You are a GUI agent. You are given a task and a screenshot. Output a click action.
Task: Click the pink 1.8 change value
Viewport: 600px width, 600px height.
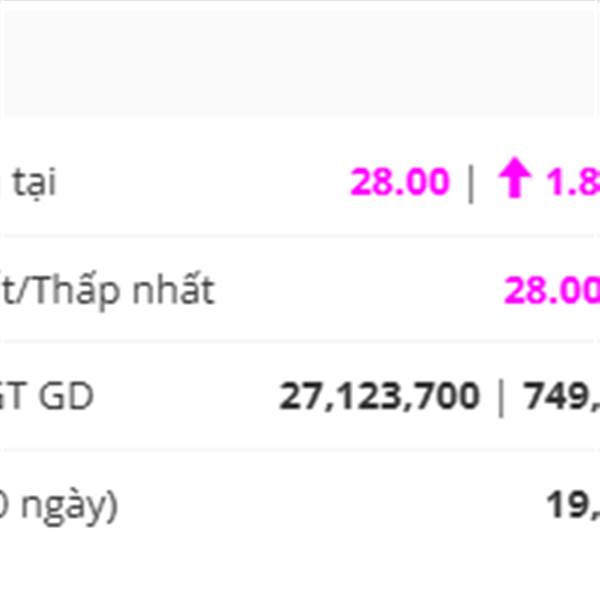pyautogui.click(x=572, y=183)
